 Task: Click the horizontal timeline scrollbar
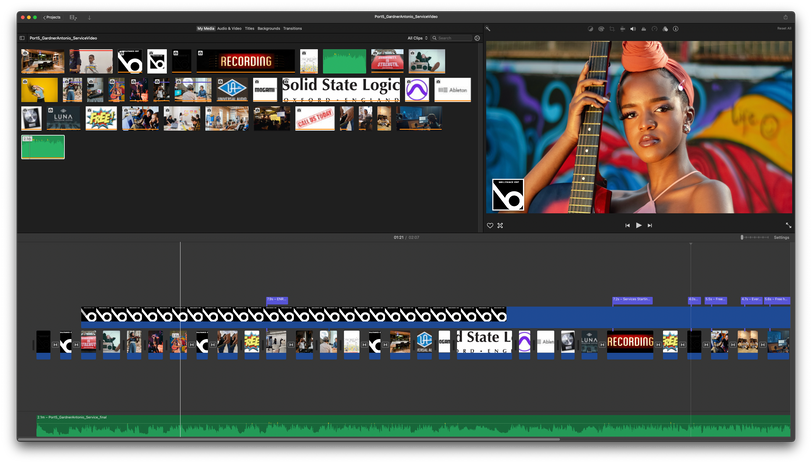(290, 439)
